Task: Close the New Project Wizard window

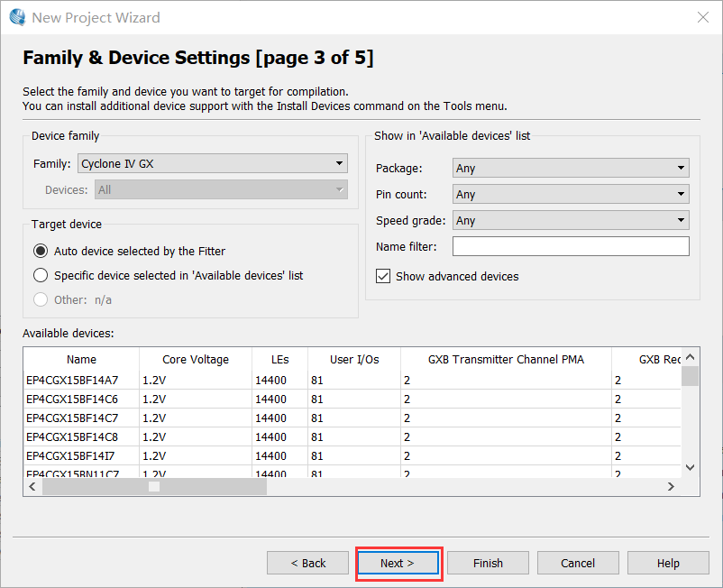Action: coord(702,17)
